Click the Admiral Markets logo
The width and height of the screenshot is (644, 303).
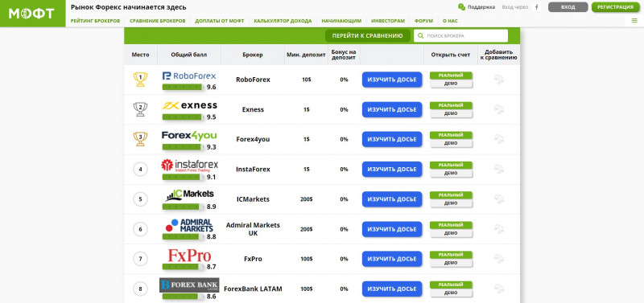coord(189,226)
